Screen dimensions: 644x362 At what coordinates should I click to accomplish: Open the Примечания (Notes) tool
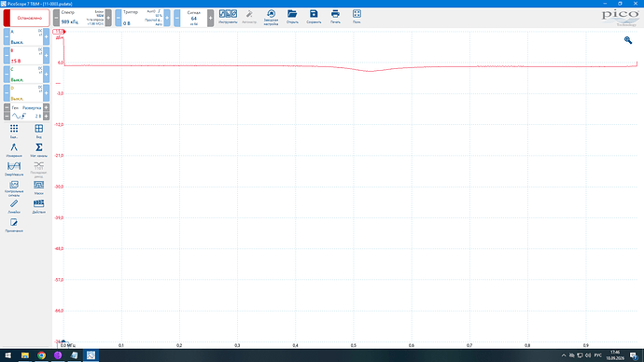[14, 225]
